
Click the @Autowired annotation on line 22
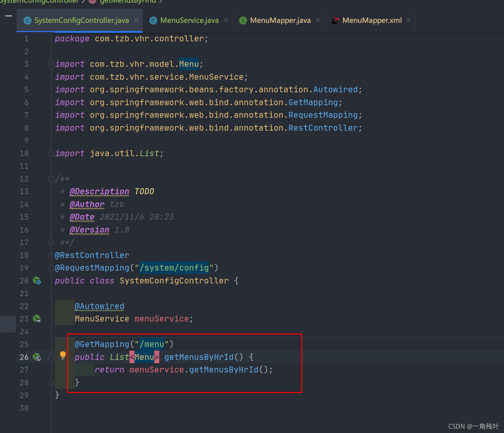pyautogui.click(x=99, y=306)
